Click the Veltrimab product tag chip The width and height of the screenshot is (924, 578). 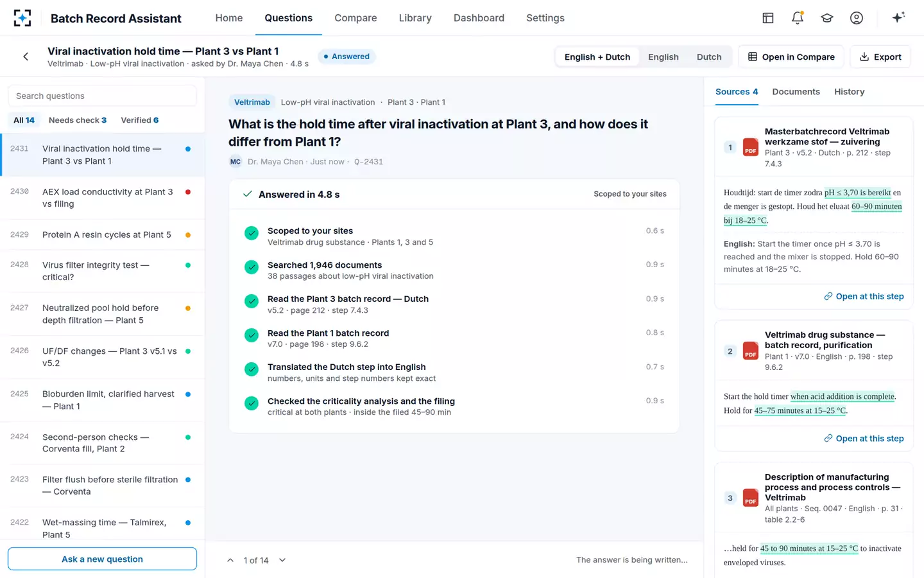tap(252, 102)
